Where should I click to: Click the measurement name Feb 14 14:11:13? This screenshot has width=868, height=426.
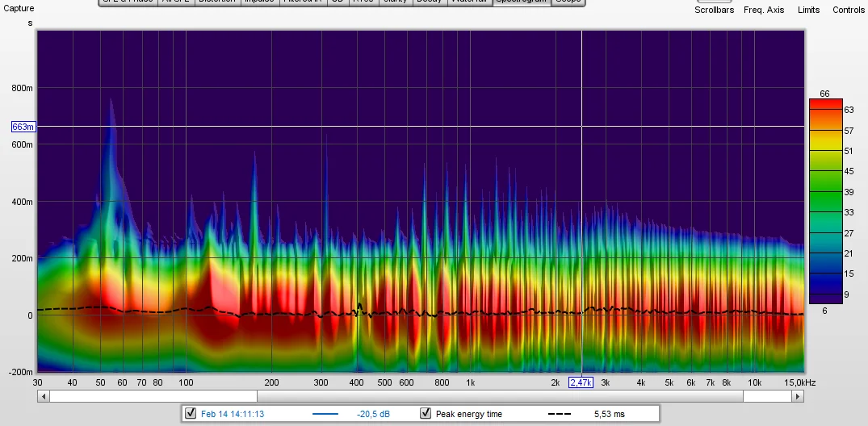tap(233, 414)
